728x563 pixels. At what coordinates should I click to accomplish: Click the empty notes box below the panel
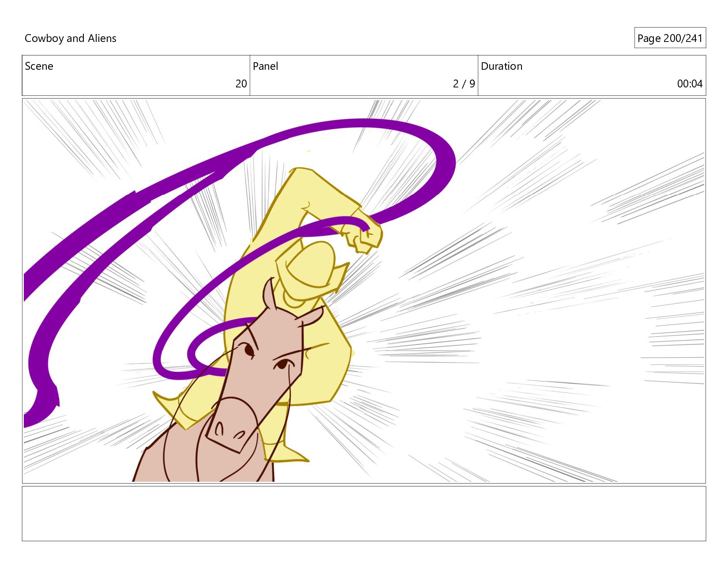pyautogui.click(x=364, y=514)
